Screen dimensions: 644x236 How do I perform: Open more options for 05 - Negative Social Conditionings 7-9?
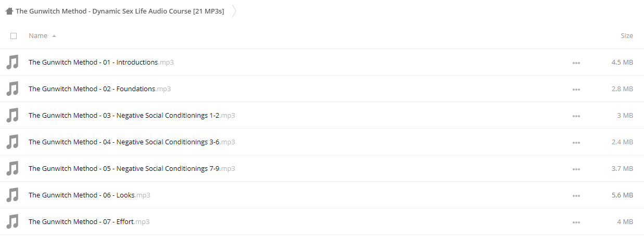(x=576, y=169)
